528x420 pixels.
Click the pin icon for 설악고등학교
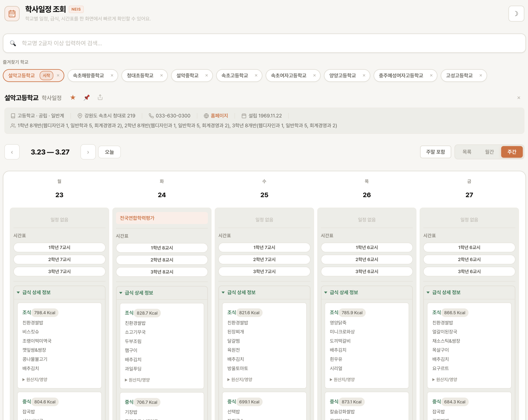pyautogui.click(x=87, y=98)
